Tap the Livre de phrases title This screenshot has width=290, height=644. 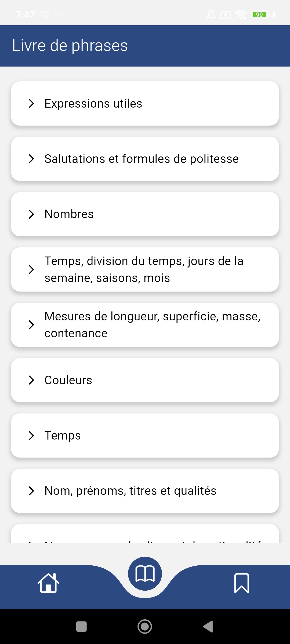[x=70, y=46]
